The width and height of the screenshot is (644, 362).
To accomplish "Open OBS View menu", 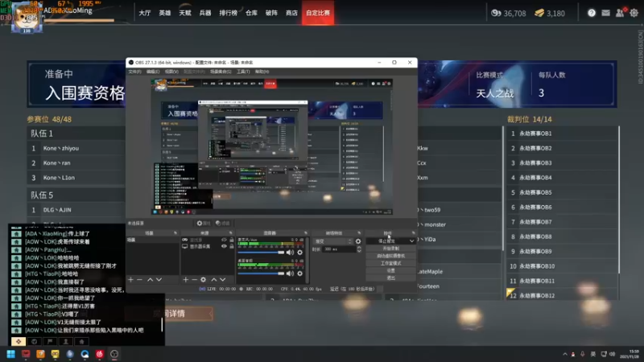I will [x=171, y=72].
